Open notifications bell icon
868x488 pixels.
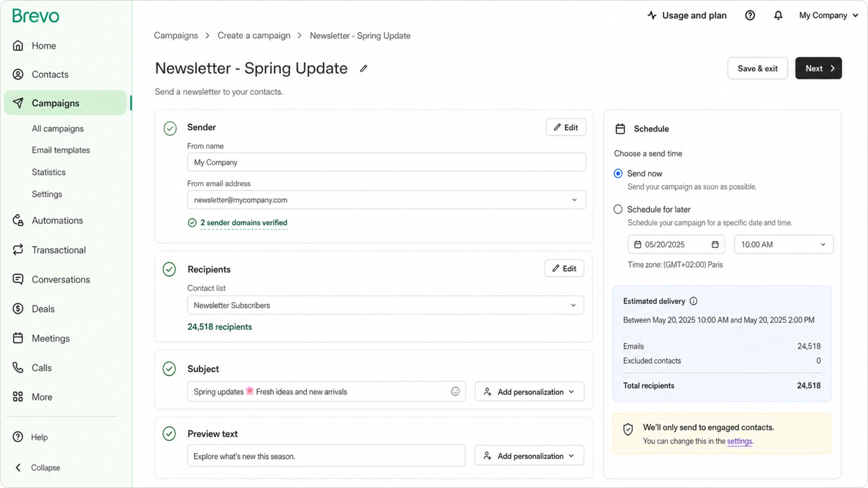click(778, 15)
